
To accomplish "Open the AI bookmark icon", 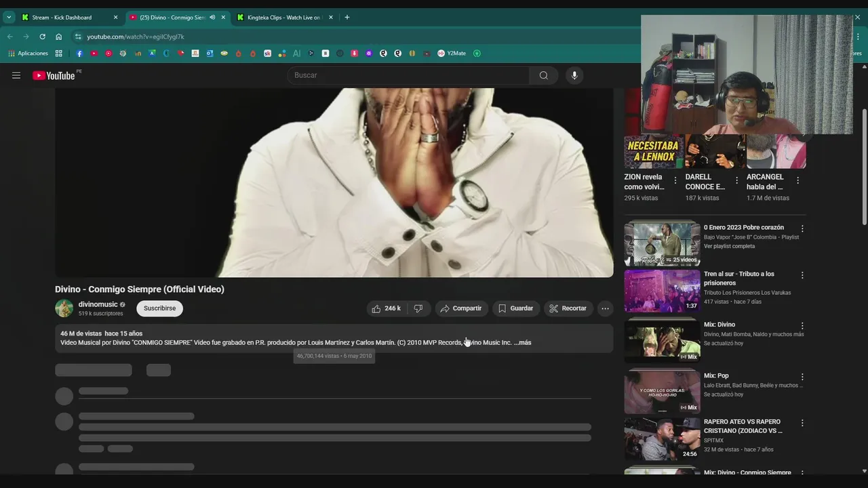I will point(296,54).
